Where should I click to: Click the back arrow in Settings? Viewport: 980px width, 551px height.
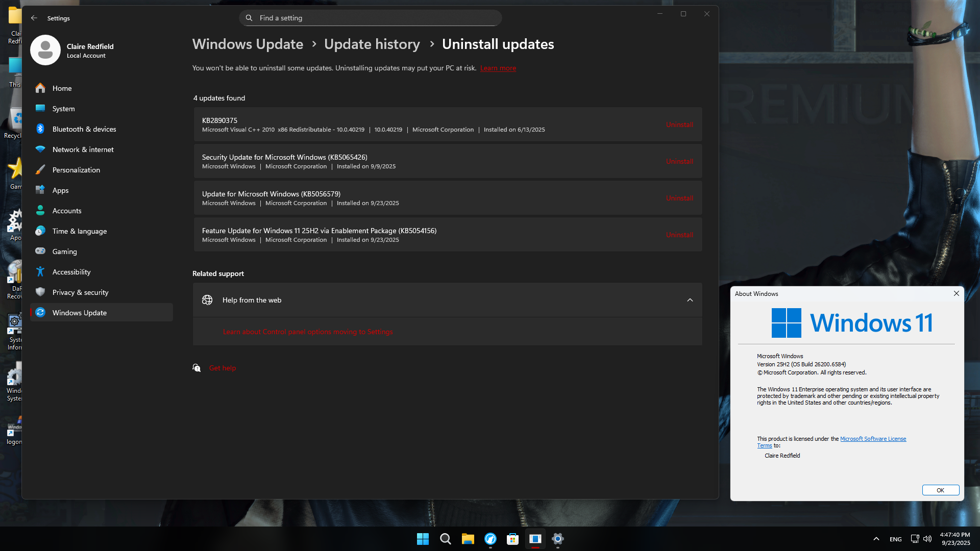coord(34,18)
